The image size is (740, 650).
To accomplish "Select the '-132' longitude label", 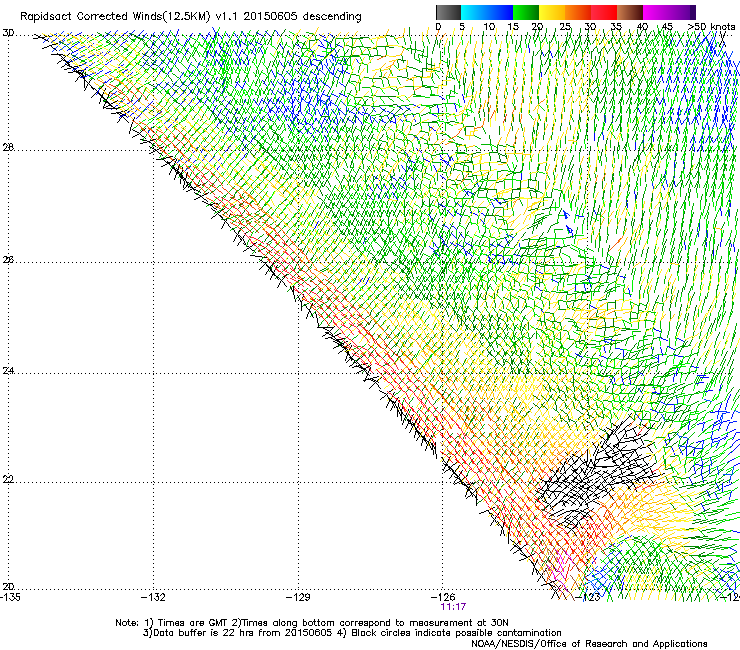I will click(154, 597).
